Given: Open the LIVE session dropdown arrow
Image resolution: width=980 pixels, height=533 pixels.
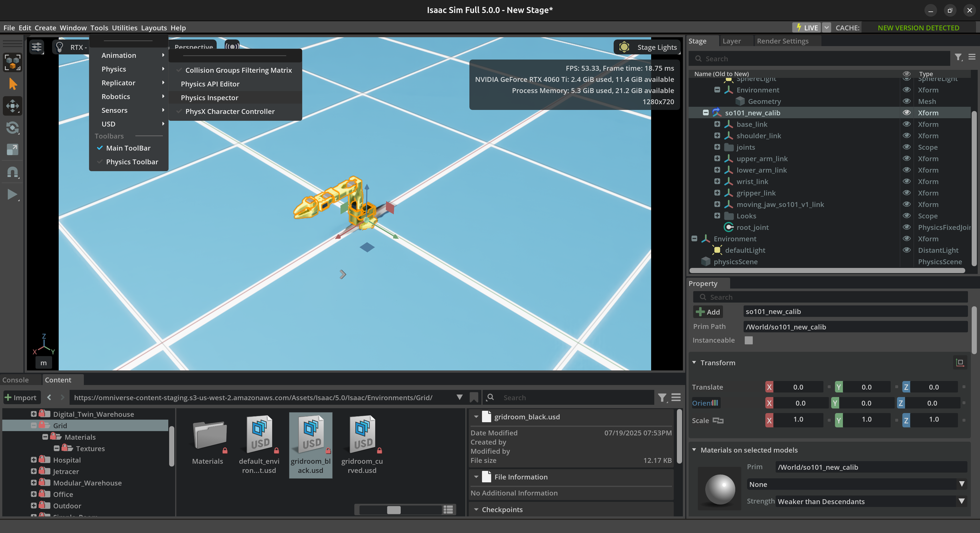Looking at the screenshot, I should pyautogui.click(x=826, y=28).
